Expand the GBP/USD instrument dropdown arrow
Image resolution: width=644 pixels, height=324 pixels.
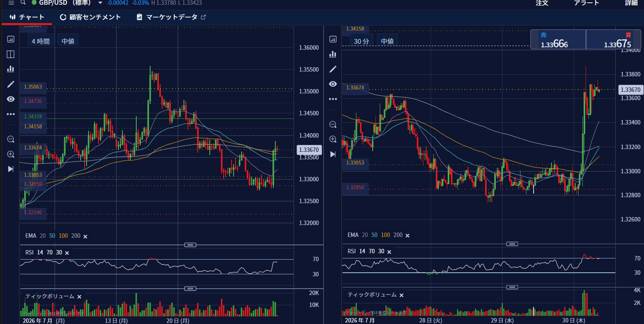coord(100,3)
